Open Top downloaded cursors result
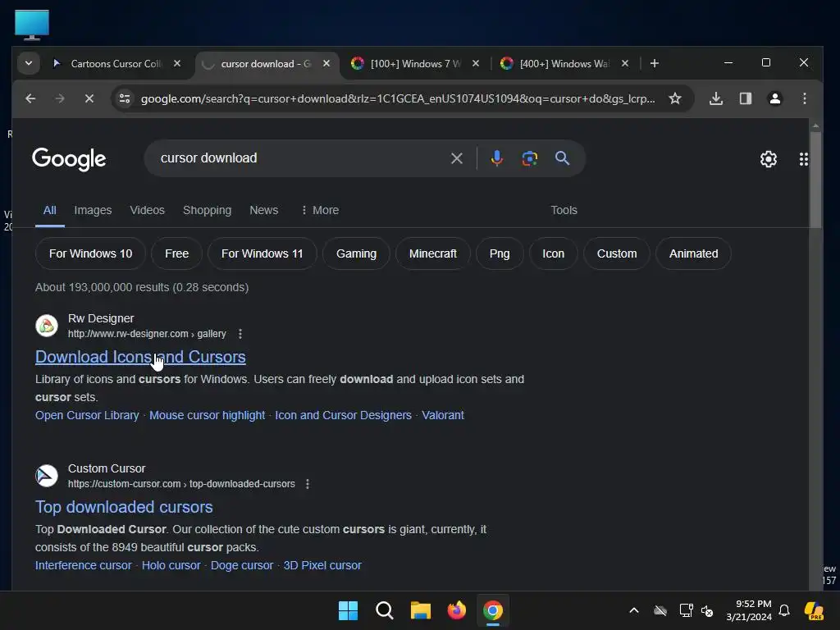Screen dimensions: 840x630 (x=125, y=507)
